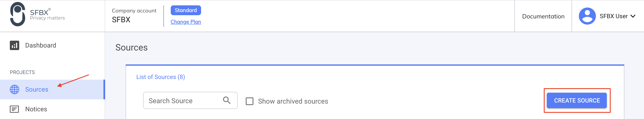
Task: Expand the SFBX User chevron arrow
Action: click(x=633, y=16)
